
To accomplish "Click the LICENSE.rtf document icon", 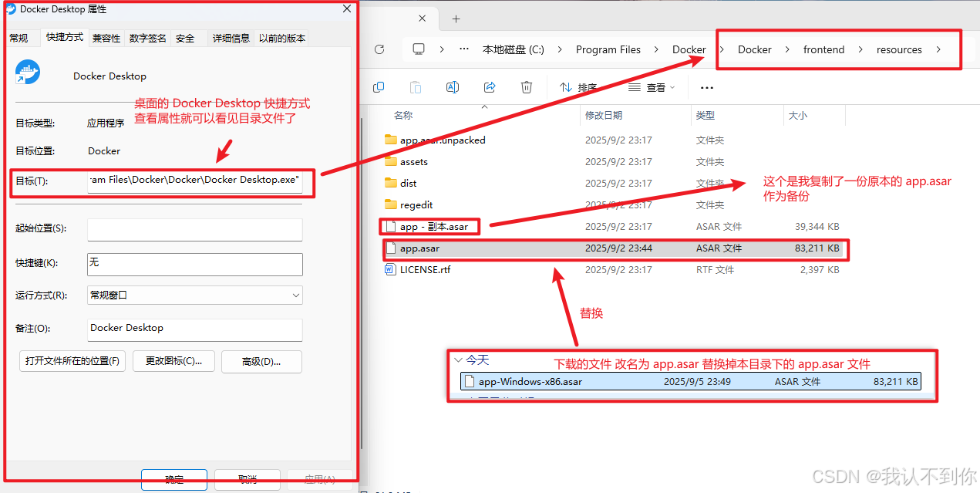I will coord(390,270).
